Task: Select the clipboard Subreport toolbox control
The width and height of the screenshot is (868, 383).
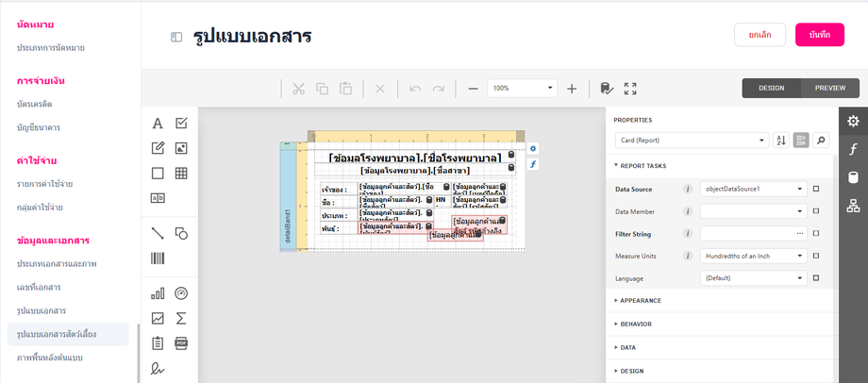Action: coord(158,343)
